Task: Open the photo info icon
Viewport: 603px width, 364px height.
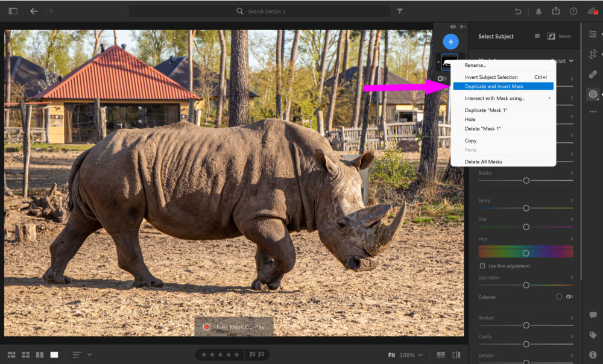Action: tap(593, 354)
